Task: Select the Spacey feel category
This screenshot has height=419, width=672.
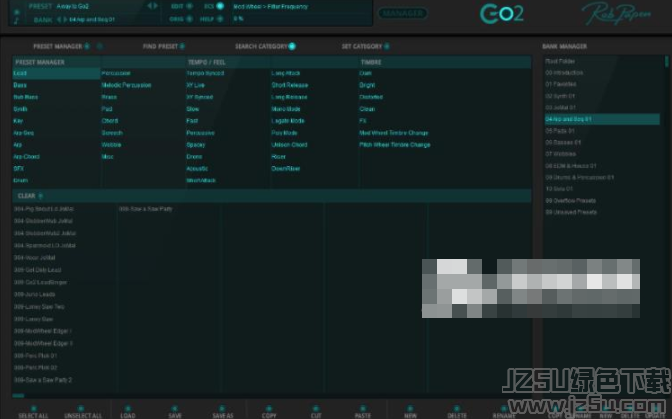Action: [x=196, y=145]
